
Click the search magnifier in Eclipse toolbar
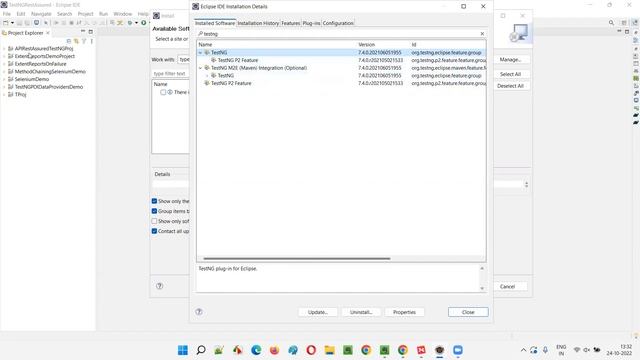coord(611,23)
